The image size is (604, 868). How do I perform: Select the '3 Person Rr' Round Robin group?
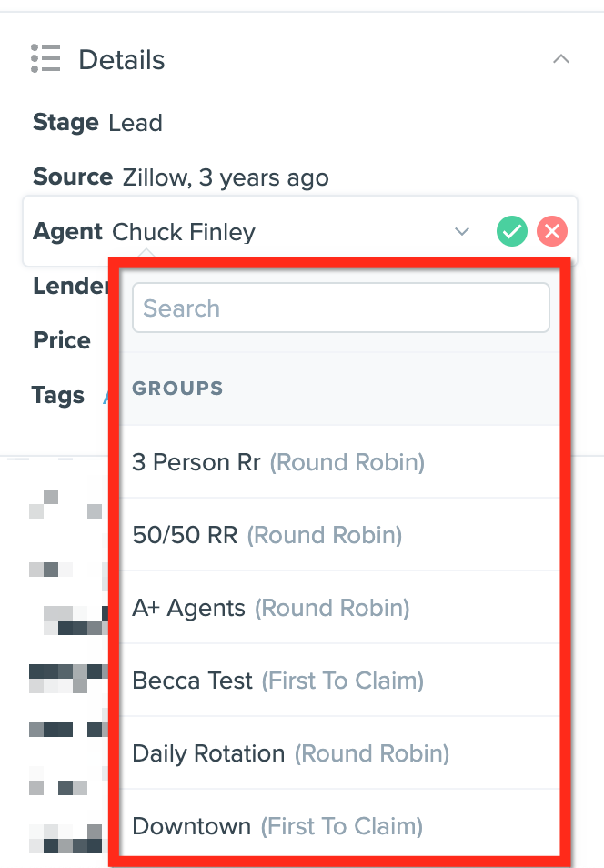[277, 462]
